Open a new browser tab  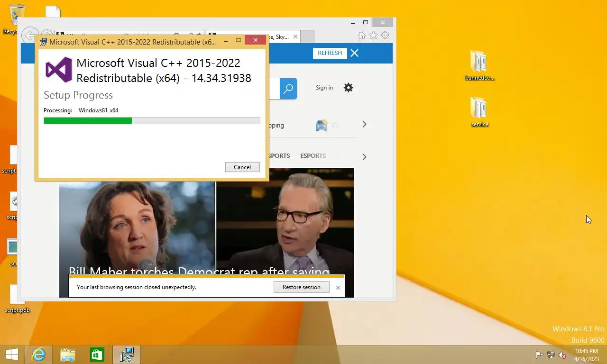point(307,36)
